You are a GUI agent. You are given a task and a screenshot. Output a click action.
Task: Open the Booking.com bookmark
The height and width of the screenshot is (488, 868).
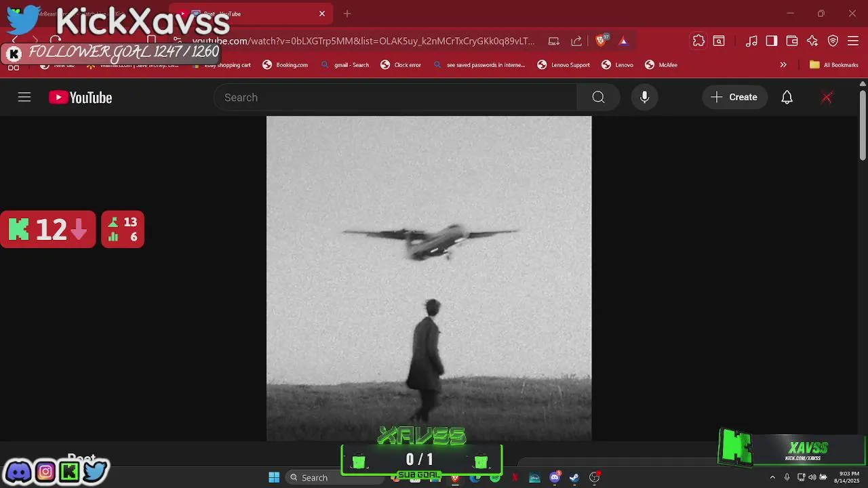[285, 65]
